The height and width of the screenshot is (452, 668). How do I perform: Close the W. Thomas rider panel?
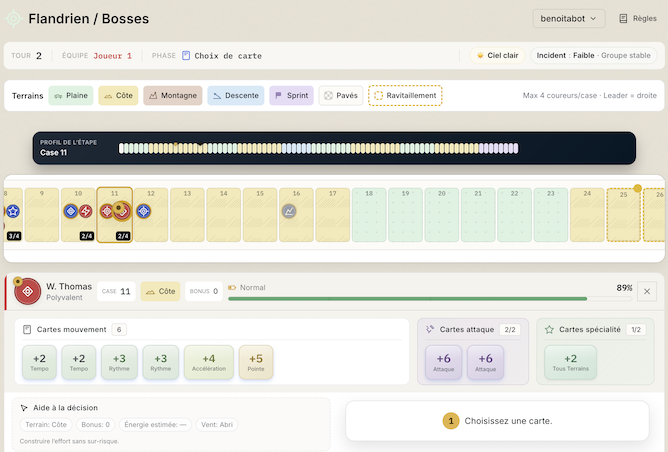648,291
